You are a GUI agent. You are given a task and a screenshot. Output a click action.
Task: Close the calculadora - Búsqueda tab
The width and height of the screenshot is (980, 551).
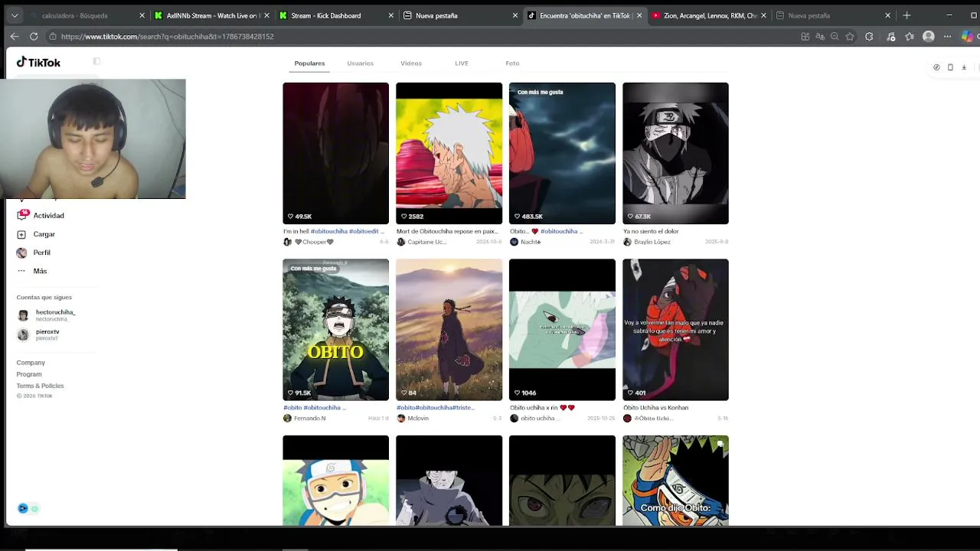[x=142, y=15]
